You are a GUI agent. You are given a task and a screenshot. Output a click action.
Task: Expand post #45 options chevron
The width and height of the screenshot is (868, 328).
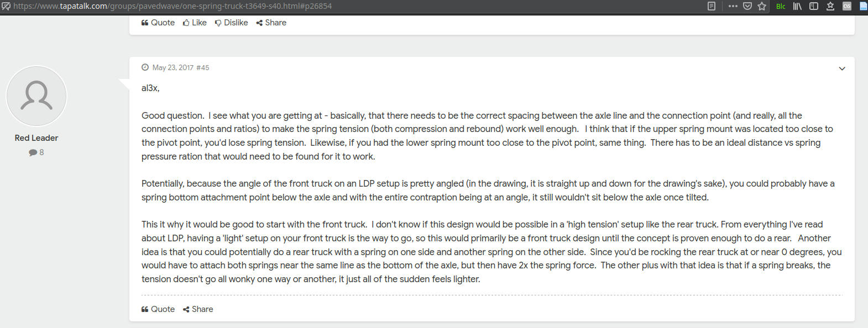click(842, 68)
